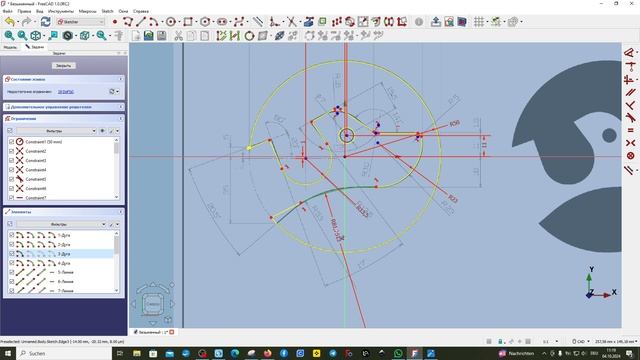This screenshot has height=360, width=640.
Task: Toggle the sketch grid icon
Action: pos(479,22)
